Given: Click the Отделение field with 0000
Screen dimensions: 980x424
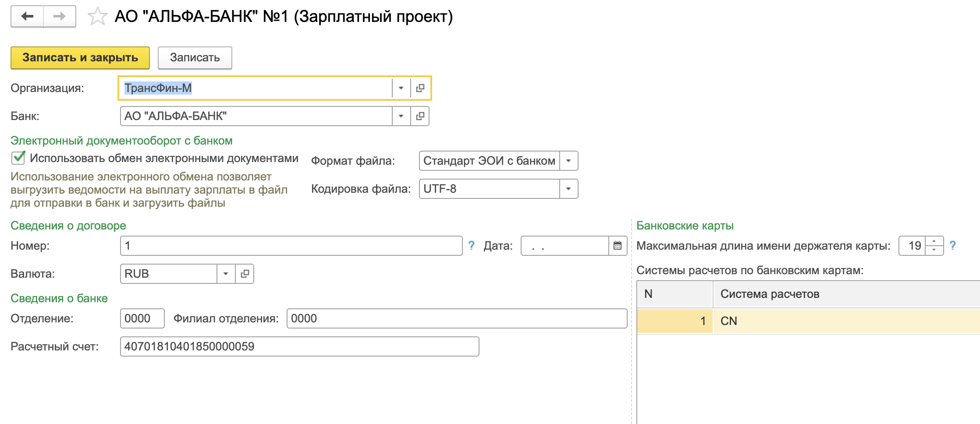Looking at the screenshot, I should [142, 318].
